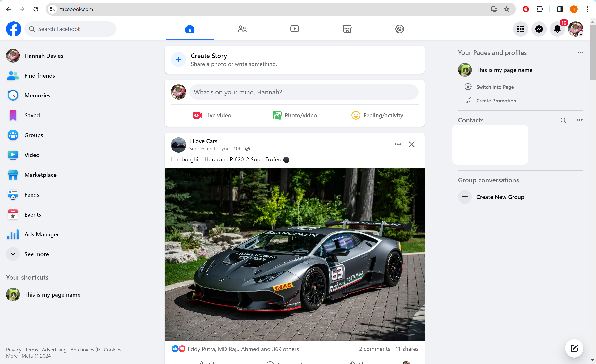Click Switch Into Page

495,87
